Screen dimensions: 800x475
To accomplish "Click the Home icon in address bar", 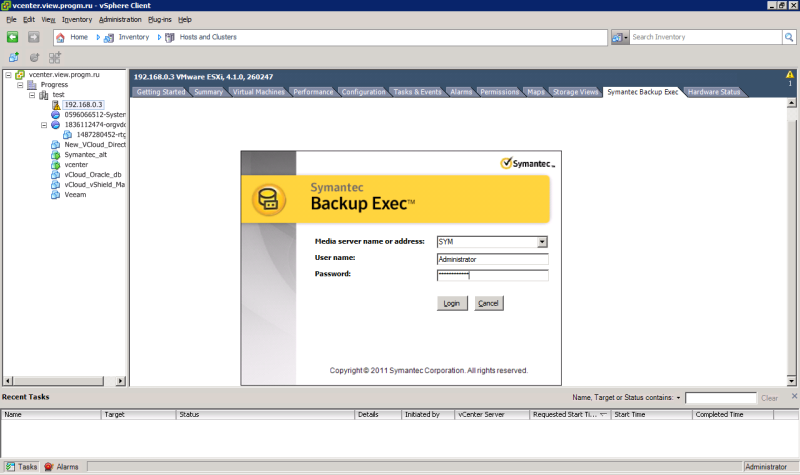I will pos(61,37).
